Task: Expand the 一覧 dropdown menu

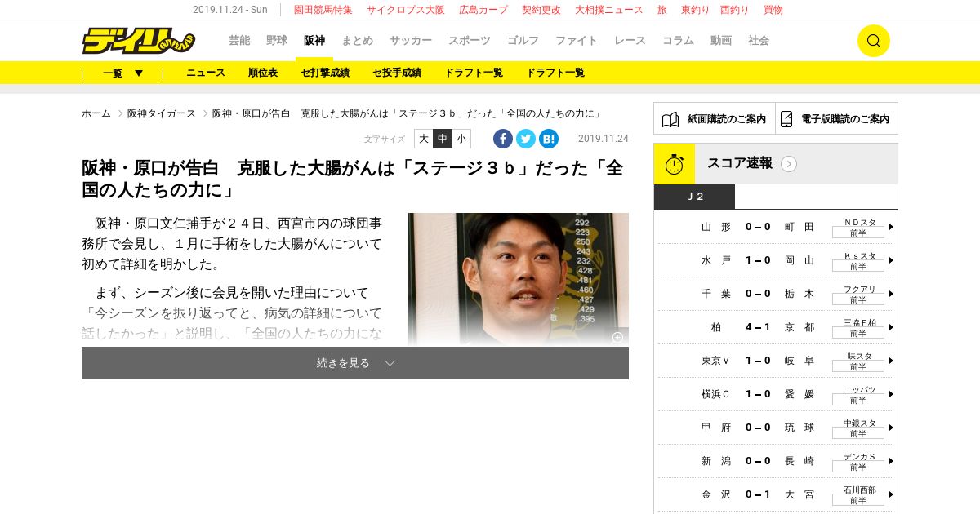Action: pyautogui.click(x=123, y=73)
